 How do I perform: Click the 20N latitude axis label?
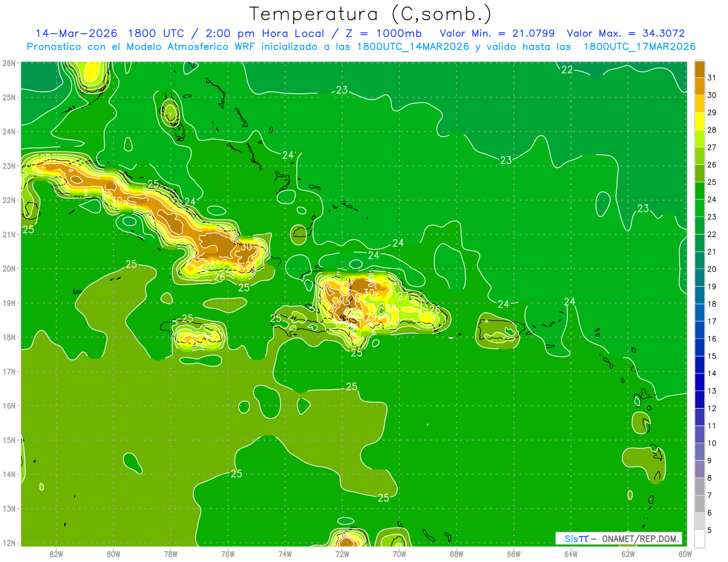click(10, 269)
